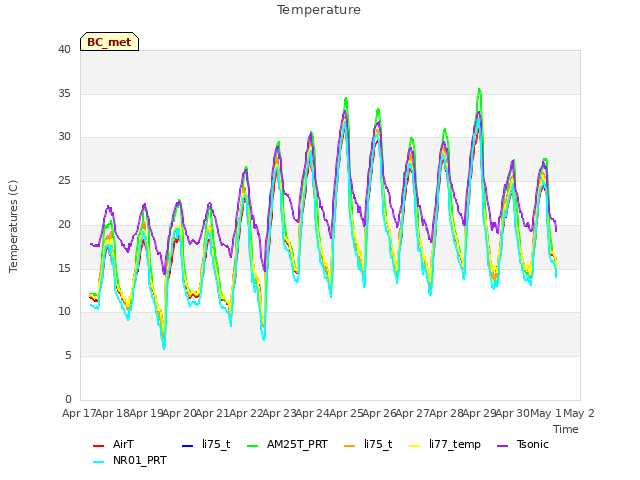Click the cyan minimum near Apr 19 night

click(x=164, y=348)
